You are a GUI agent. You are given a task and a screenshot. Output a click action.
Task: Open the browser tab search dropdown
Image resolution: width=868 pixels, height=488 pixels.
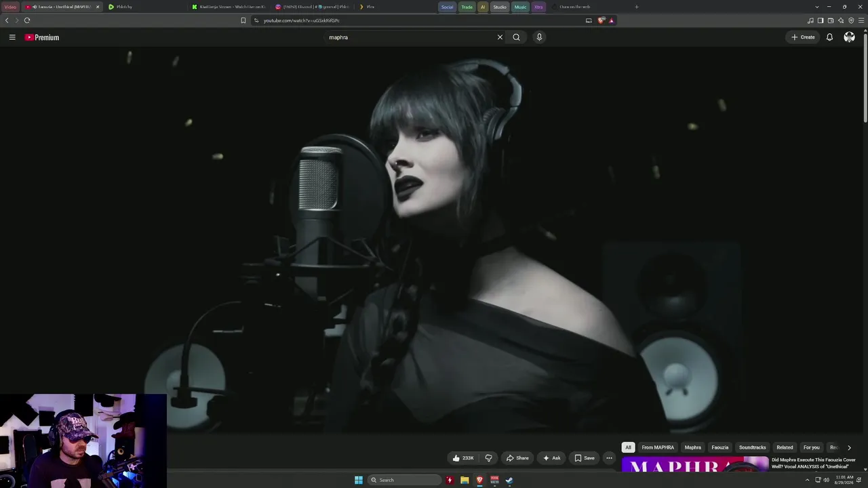point(816,7)
